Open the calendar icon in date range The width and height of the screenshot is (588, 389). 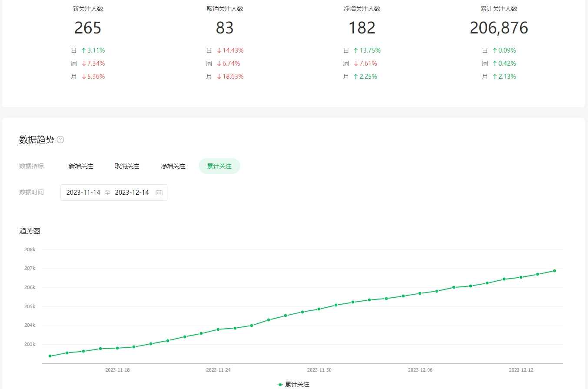(x=159, y=193)
